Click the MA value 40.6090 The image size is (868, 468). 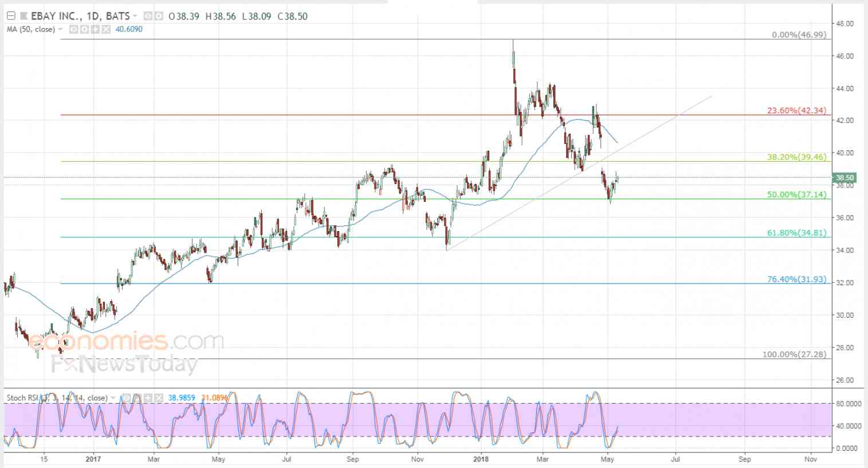coord(129,29)
